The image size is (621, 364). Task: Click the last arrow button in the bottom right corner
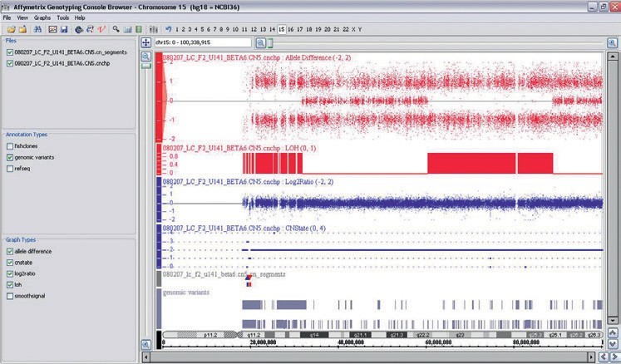(x=614, y=357)
